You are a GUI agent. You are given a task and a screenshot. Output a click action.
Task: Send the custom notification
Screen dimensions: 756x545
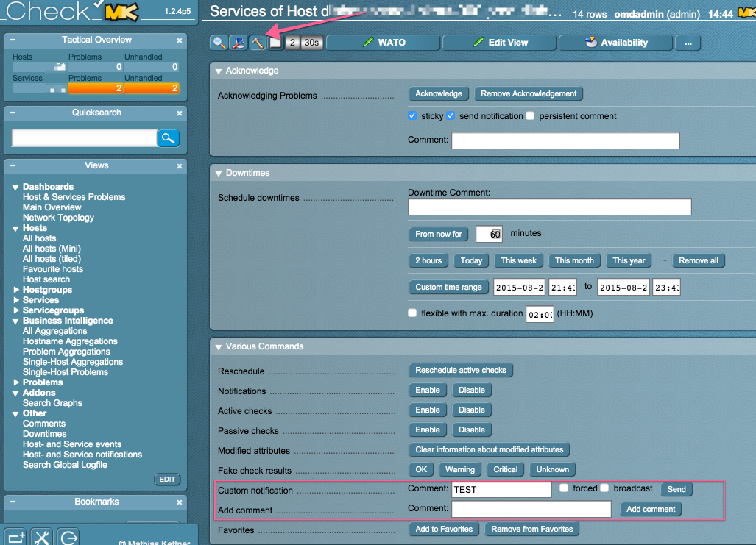[676, 489]
